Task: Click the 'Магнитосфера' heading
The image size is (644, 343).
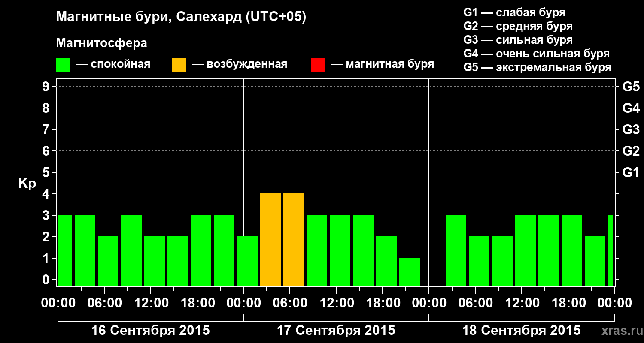Action: click(x=101, y=43)
